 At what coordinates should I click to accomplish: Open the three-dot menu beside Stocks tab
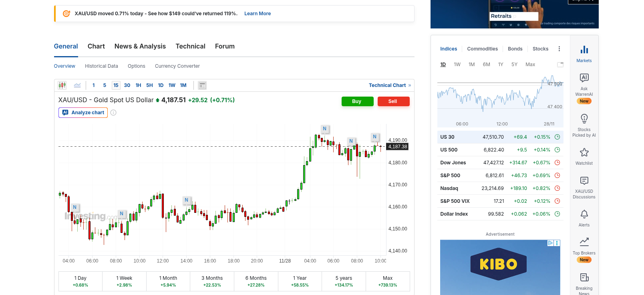coord(559,49)
